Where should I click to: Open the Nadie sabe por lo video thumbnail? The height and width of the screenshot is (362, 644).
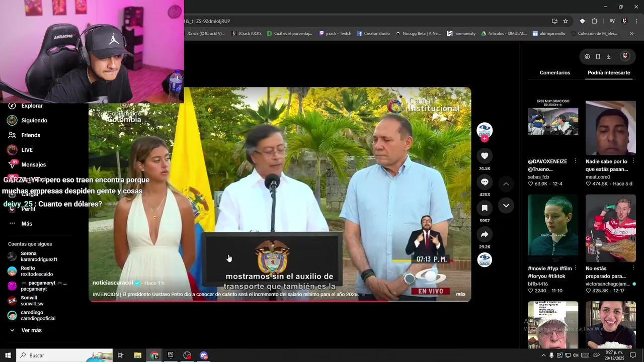tap(611, 128)
